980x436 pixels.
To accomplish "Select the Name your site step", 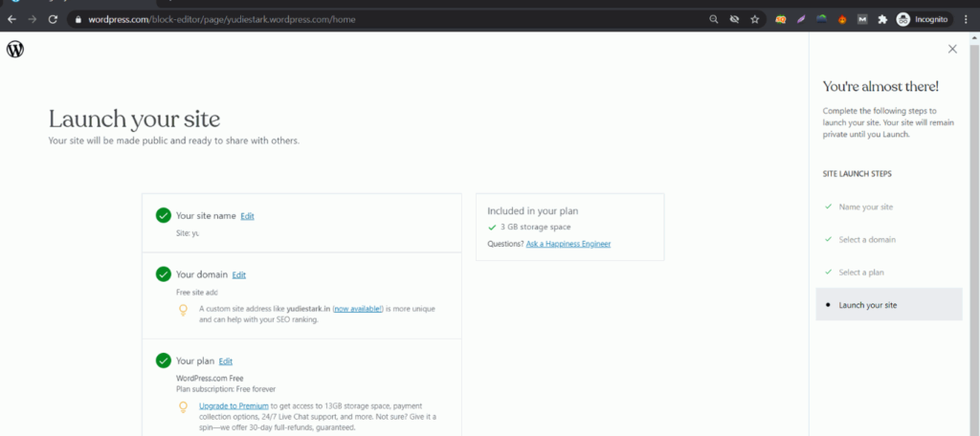I will tap(865, 207).
